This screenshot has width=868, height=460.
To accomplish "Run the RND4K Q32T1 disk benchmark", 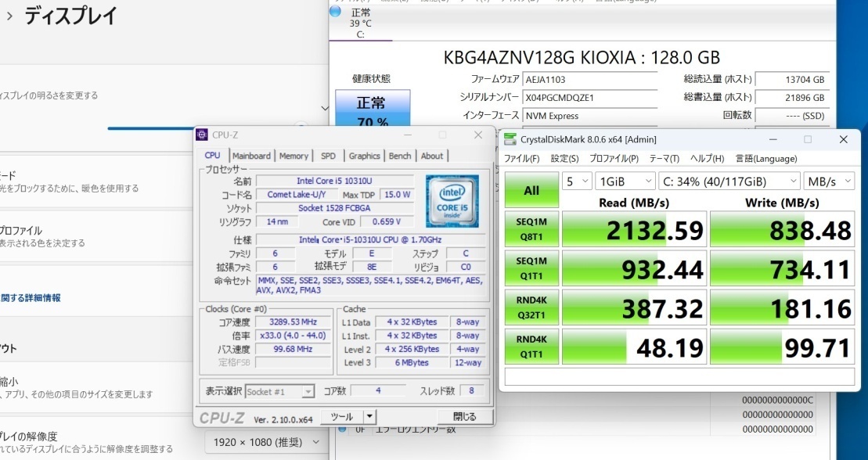I will pyautogui.click(x=533, y=307).
